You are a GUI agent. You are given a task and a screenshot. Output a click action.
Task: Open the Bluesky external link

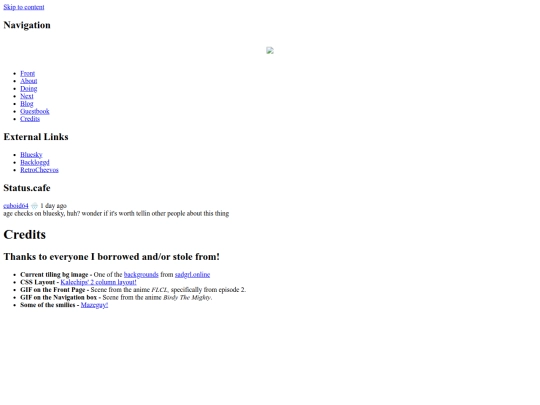(x=31, y=155)
